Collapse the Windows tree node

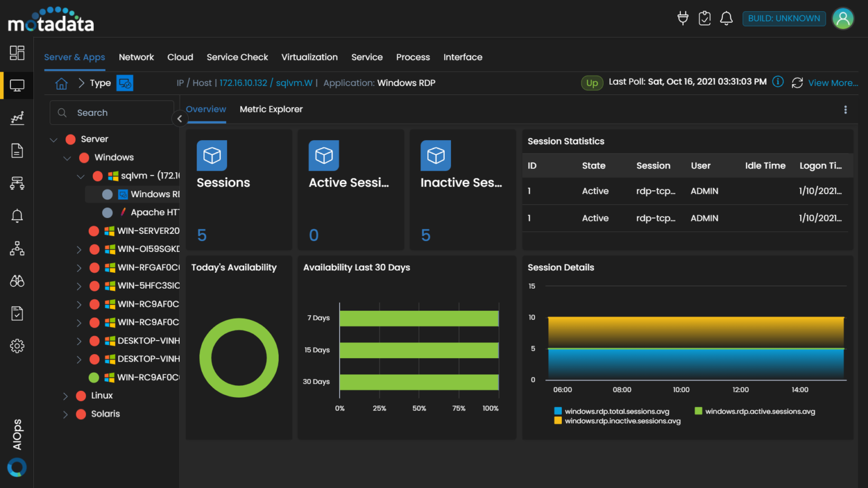pos(67,158)
